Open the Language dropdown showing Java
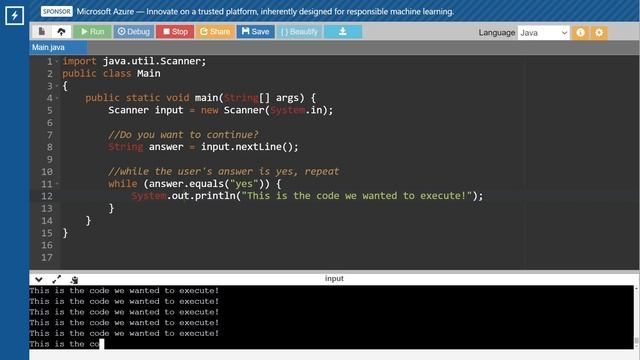Screen dimensions: 640x360 (x=543, y=33)
